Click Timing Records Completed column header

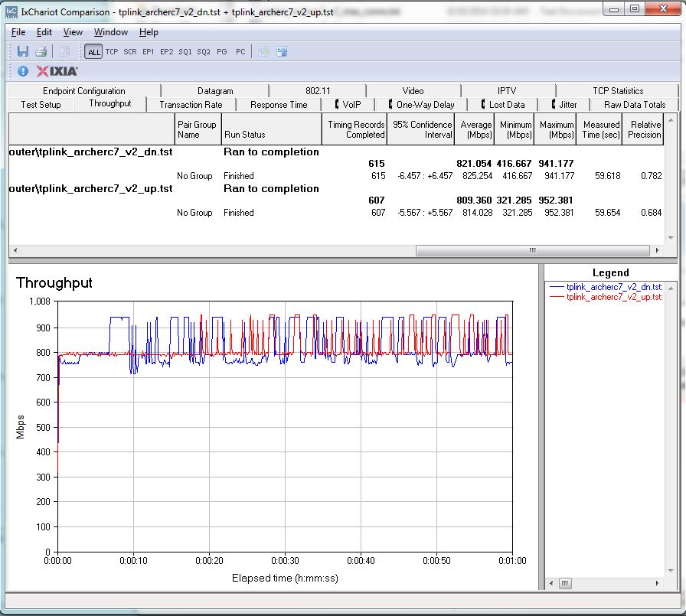(354, 129)
